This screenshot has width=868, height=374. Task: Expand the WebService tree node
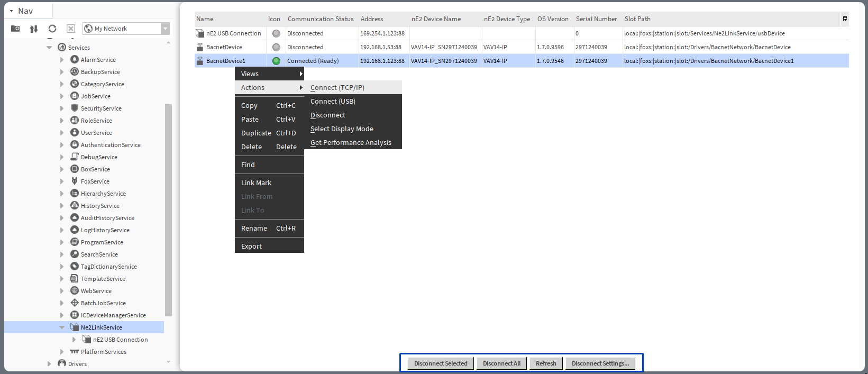[62, 291]
